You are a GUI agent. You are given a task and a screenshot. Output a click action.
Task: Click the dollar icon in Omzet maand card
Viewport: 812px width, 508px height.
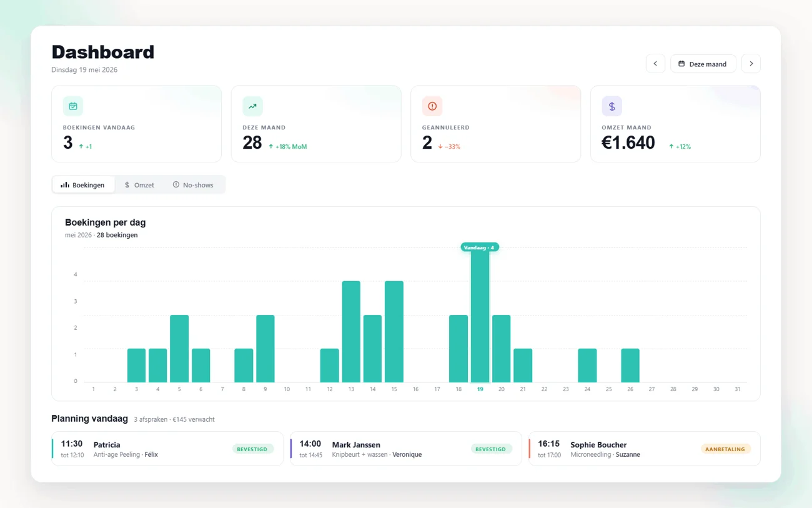[x=612, y=106]
